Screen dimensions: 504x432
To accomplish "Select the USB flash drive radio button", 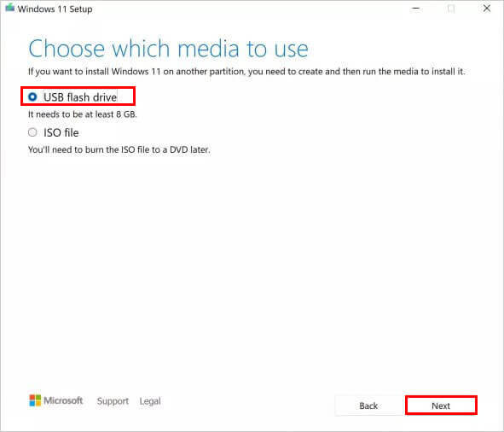I will click(32, 96).
